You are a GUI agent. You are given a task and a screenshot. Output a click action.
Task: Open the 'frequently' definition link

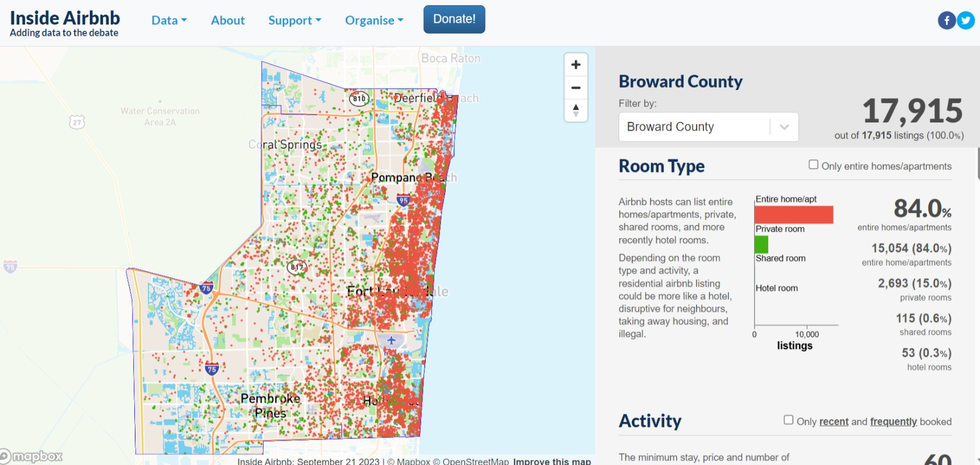pos(893,422)
